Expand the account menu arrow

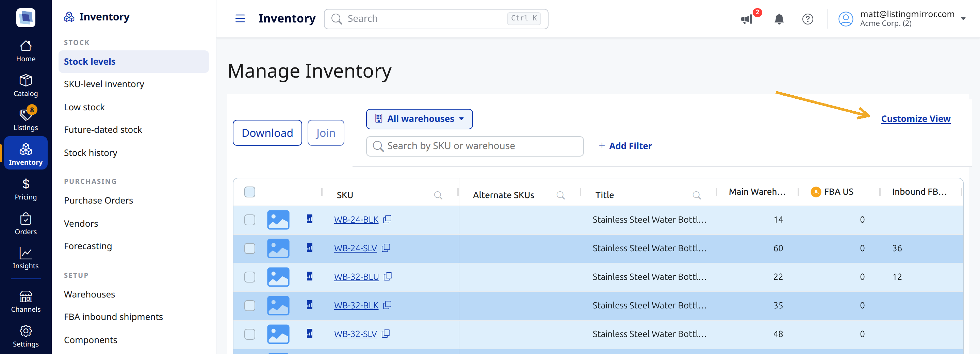963,18
